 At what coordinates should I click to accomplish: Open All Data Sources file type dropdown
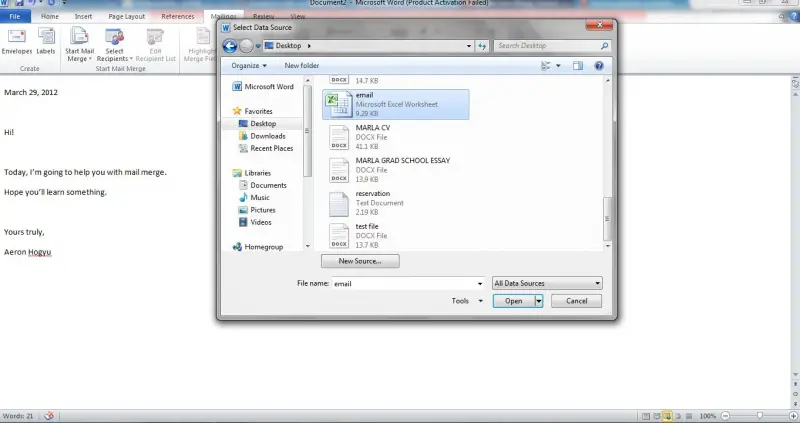point(547,283)
